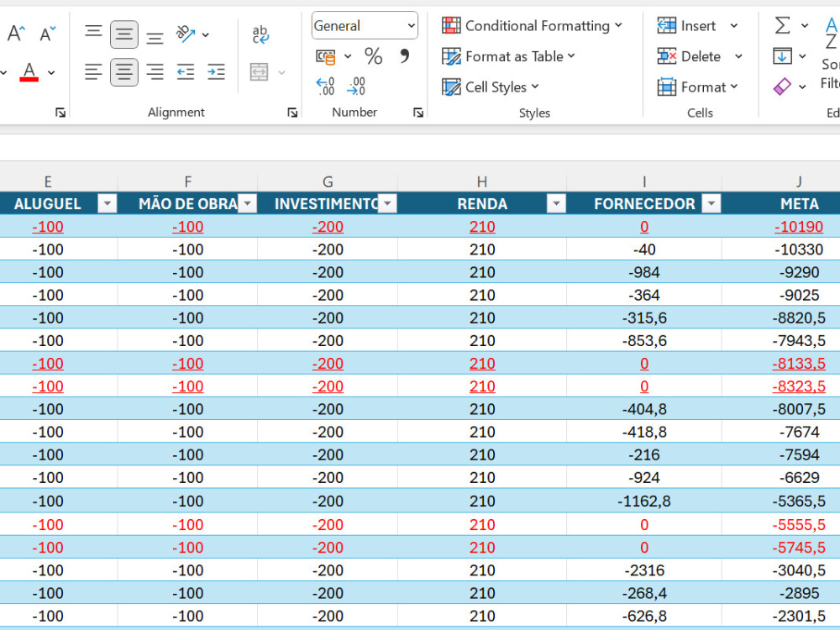Open Format as Table gallery

[x=508, y=56]
